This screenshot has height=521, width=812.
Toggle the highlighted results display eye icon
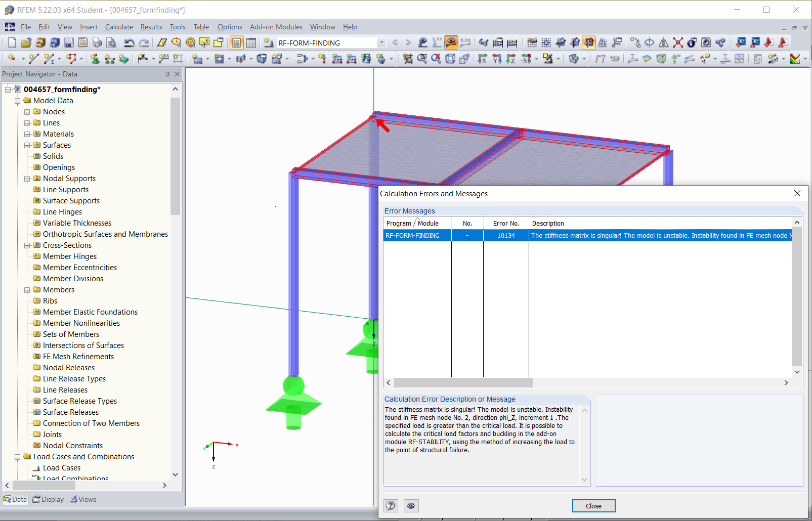[x=451, y=42]
